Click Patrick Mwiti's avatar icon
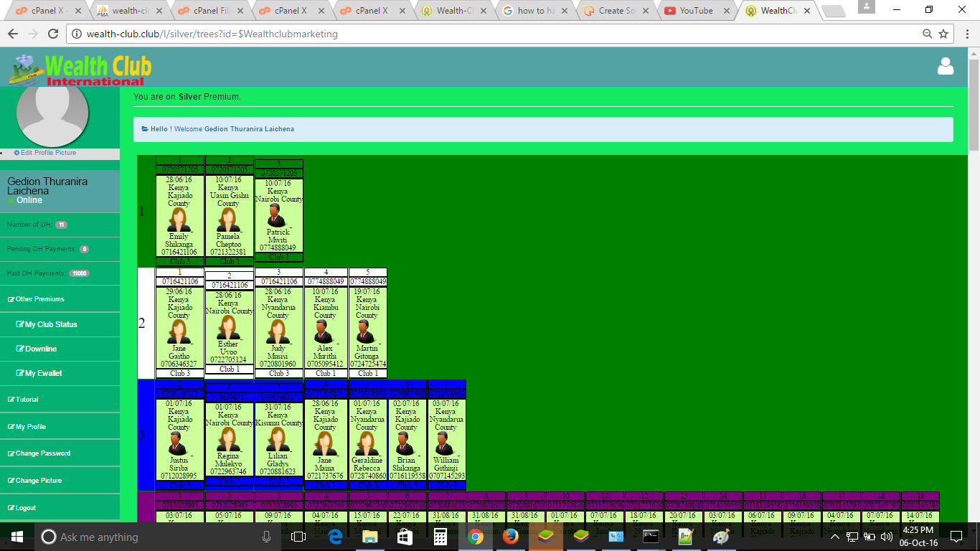The image size is (980, 551). point(276,215)
